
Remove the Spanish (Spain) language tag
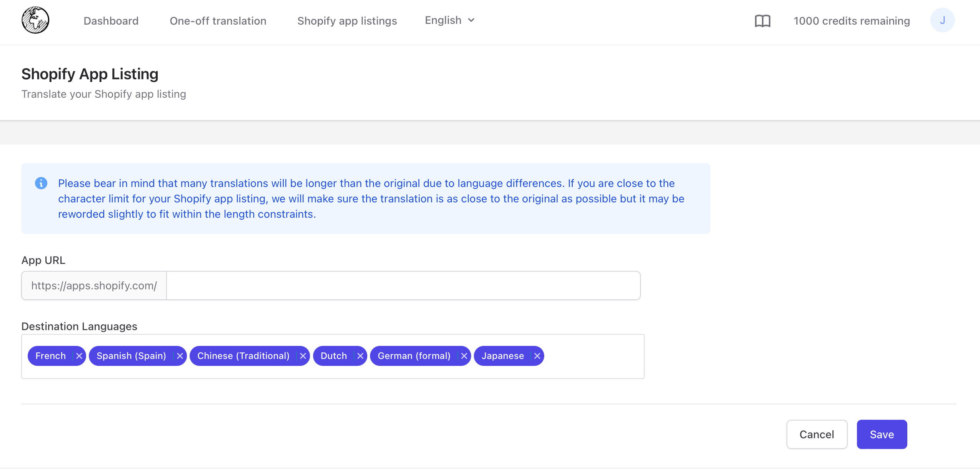180,356
